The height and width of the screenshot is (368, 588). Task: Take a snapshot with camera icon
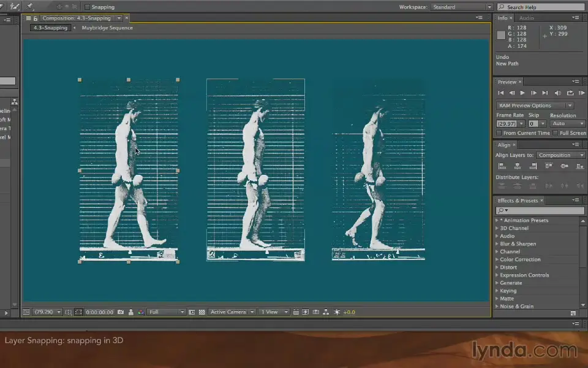coord(121,312)
